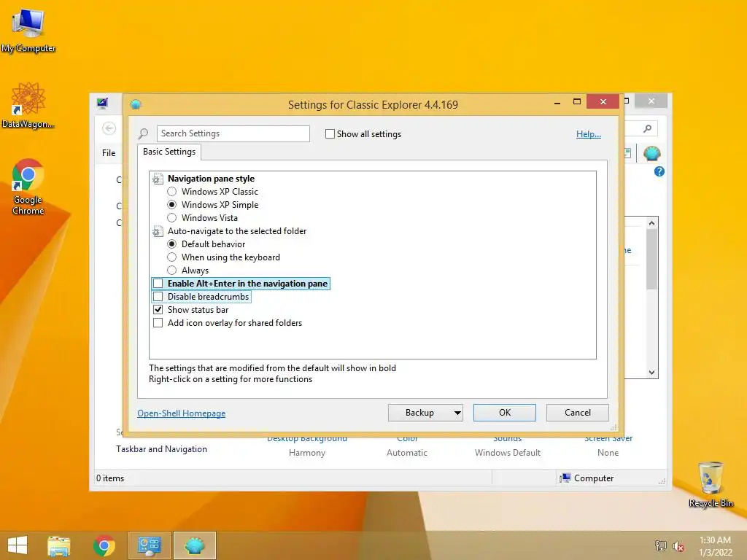Image resolution: width=747 pixels, height=560 pixels.
Task: Click the help question mark in background window
Action: pyautogui.click(x=659, y=171)
